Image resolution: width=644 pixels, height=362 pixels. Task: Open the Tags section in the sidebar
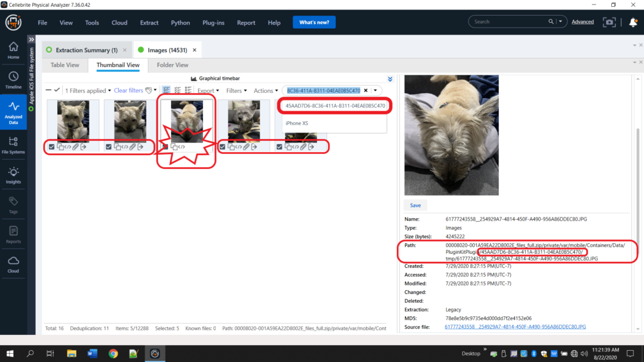13,206
